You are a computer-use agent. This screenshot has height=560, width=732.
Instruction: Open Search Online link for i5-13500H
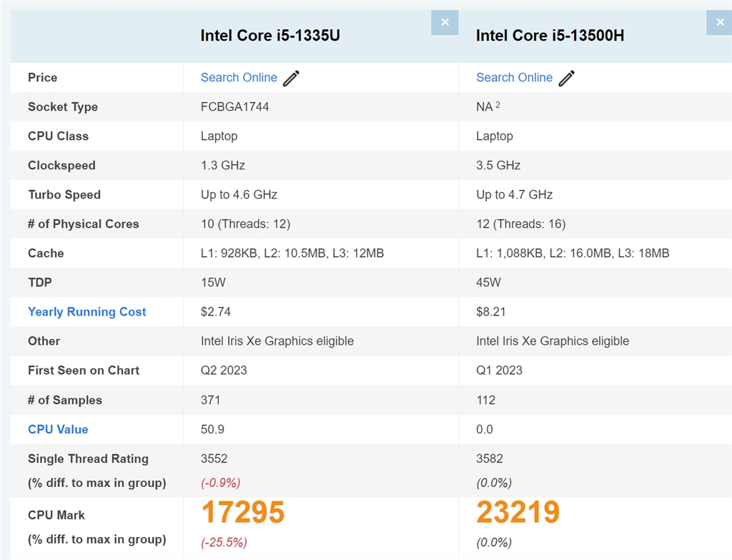tap(514, 78)
